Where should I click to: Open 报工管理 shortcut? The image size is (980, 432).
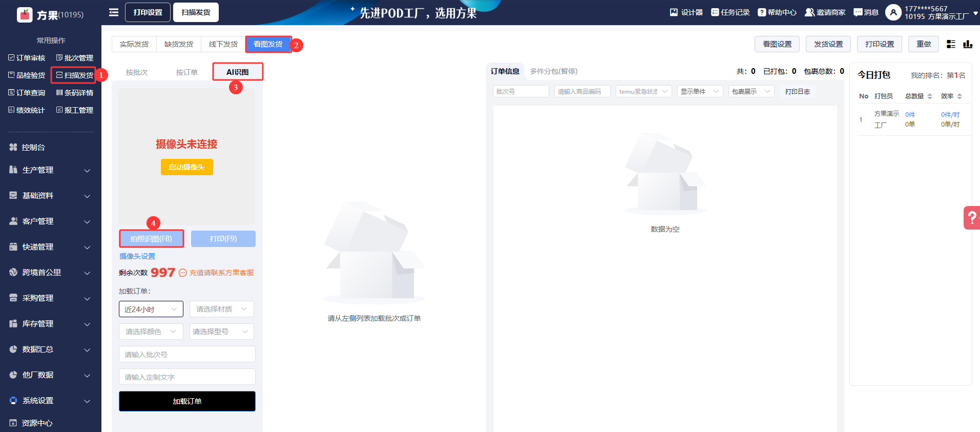75,110
